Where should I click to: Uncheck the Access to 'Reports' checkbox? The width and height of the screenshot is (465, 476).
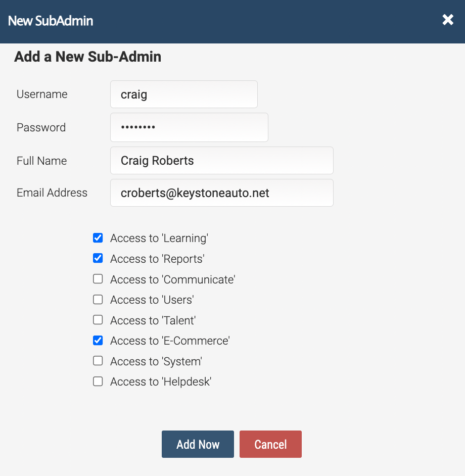coord(98,258)
